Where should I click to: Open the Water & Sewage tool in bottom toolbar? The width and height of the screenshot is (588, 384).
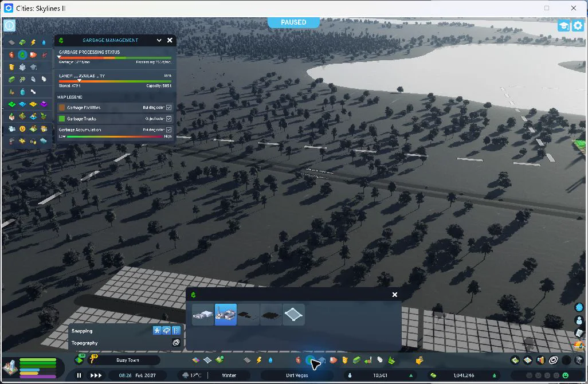pyautogui.click(x=271, y=360)
